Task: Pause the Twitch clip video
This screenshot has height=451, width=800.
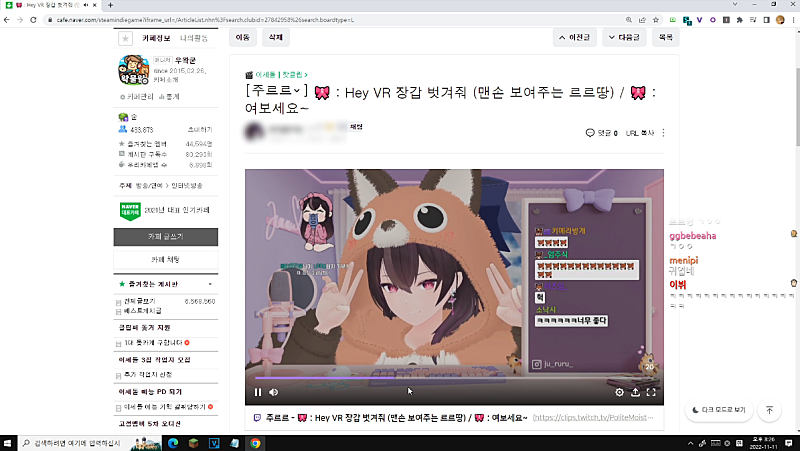Action: (x=258, y=392)
